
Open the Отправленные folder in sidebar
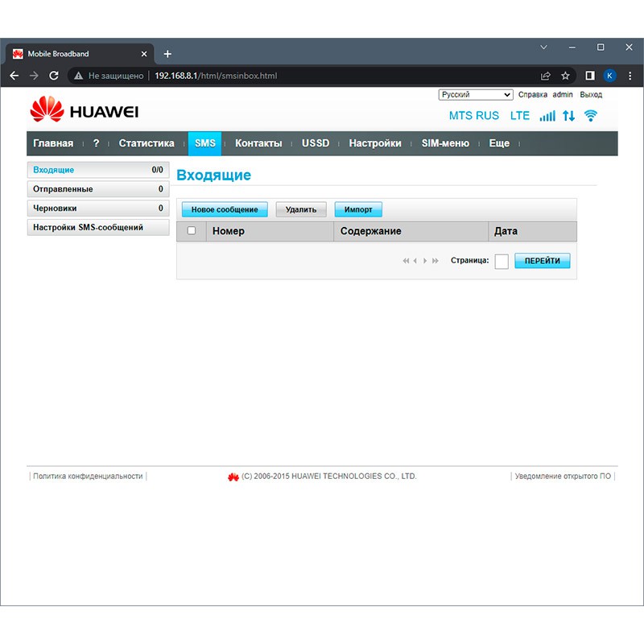97,189
